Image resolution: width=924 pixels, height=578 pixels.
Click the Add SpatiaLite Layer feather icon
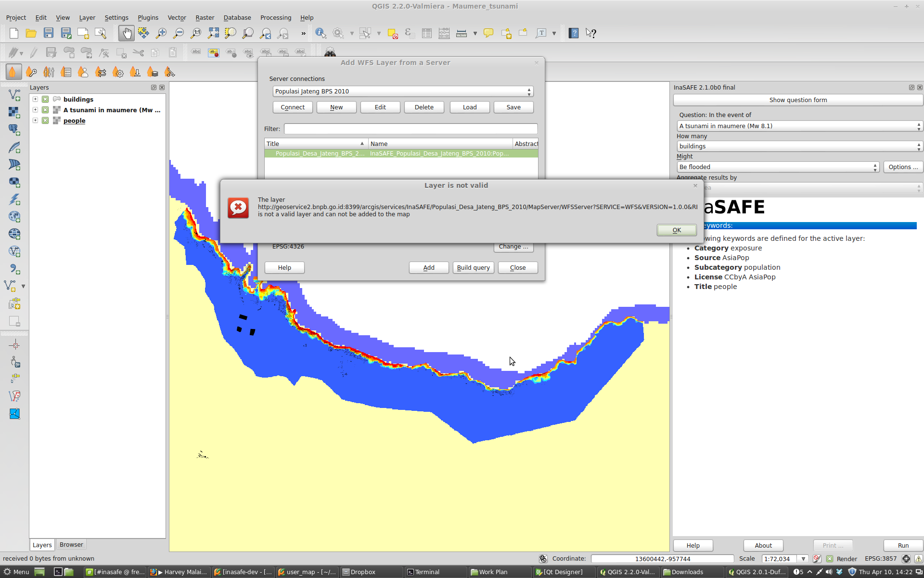14,147
